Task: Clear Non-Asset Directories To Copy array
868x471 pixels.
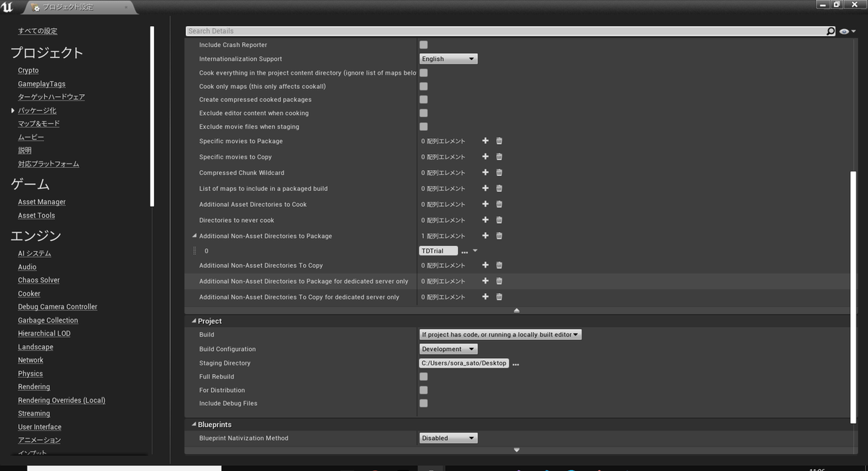Action: (x=499, y=266)
